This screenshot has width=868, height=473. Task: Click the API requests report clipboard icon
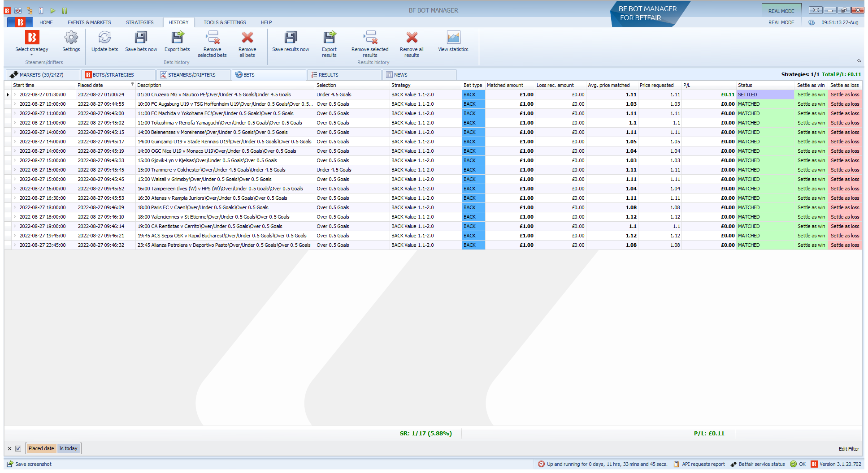(x=677, y=464)
